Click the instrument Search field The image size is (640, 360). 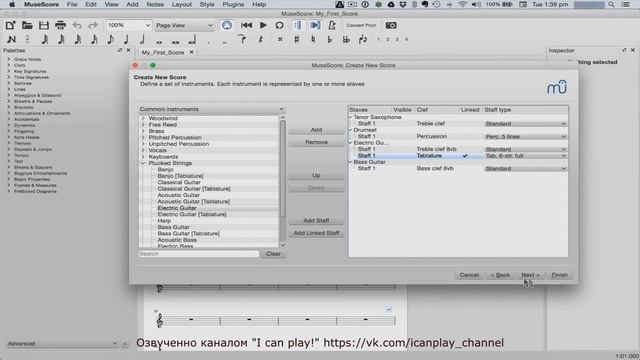pyautogui.click(x=199, y=254)
